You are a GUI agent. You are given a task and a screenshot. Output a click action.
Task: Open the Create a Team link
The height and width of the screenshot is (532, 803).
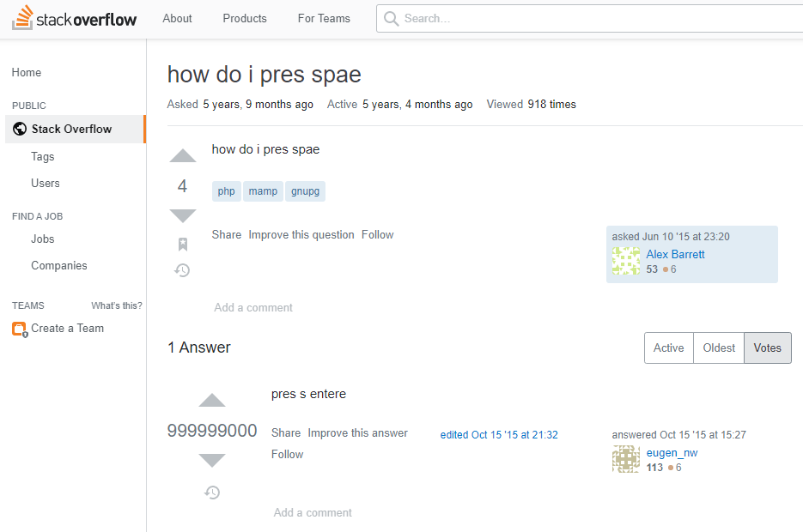click(67, 329)
